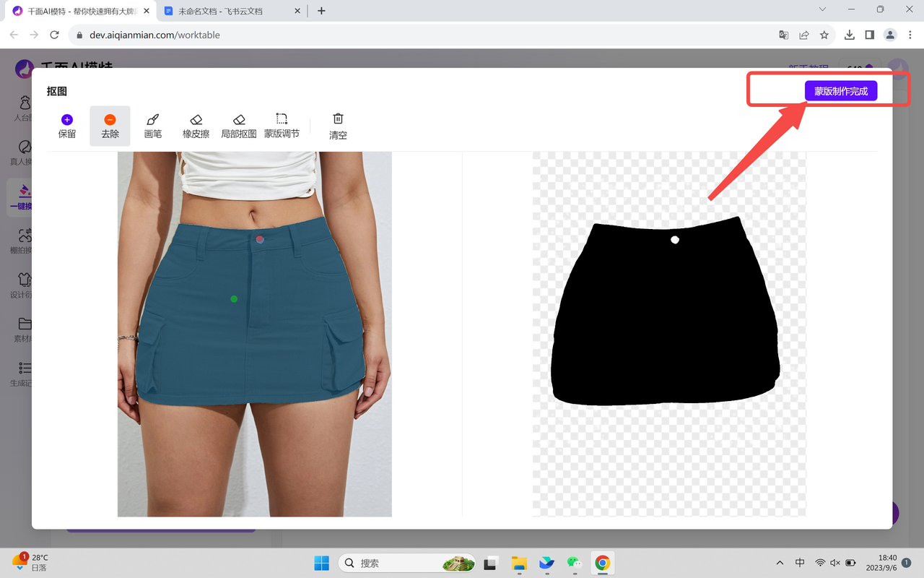Toggle the Chrome side panel
The image size is (924, 578).
(870, 35)
